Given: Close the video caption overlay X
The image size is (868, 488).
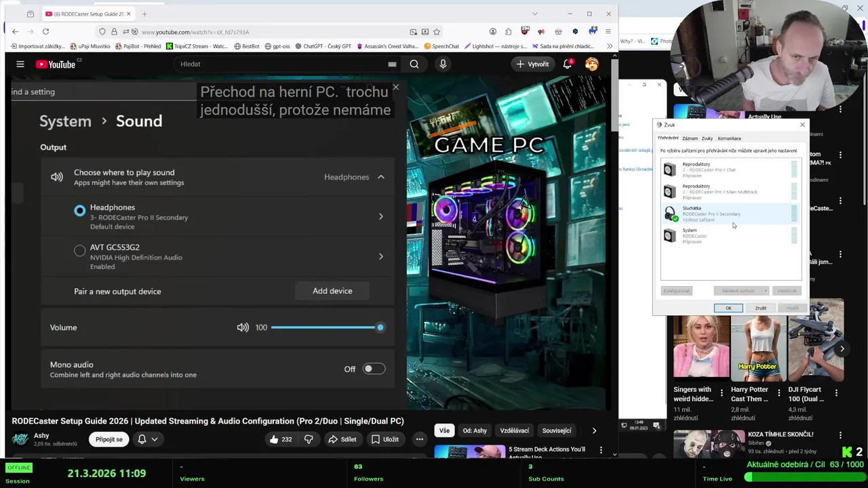Looking at the screenshot, I should (396, 87).
